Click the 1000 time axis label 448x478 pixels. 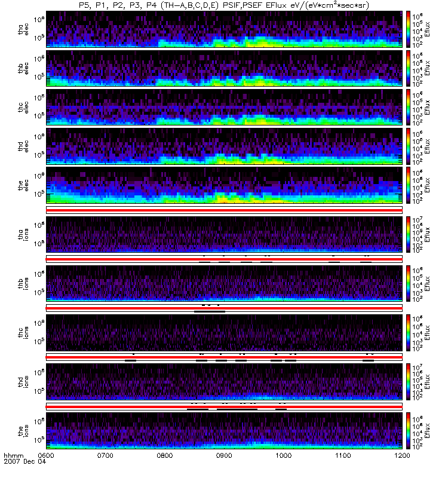coord(284,455)
